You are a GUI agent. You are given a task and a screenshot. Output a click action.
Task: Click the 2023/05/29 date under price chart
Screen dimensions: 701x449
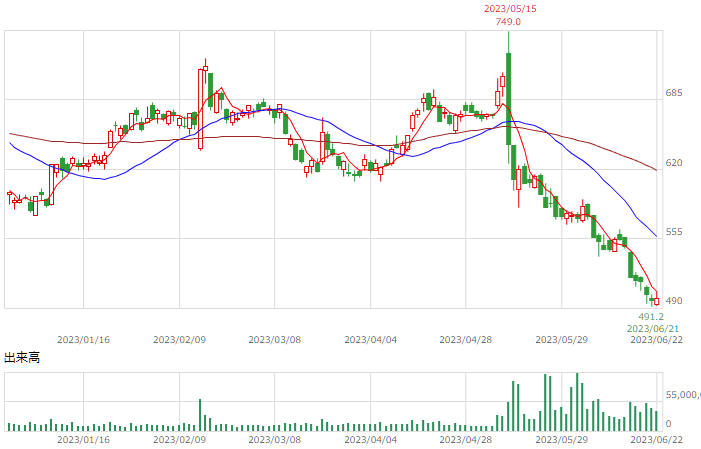562,340
